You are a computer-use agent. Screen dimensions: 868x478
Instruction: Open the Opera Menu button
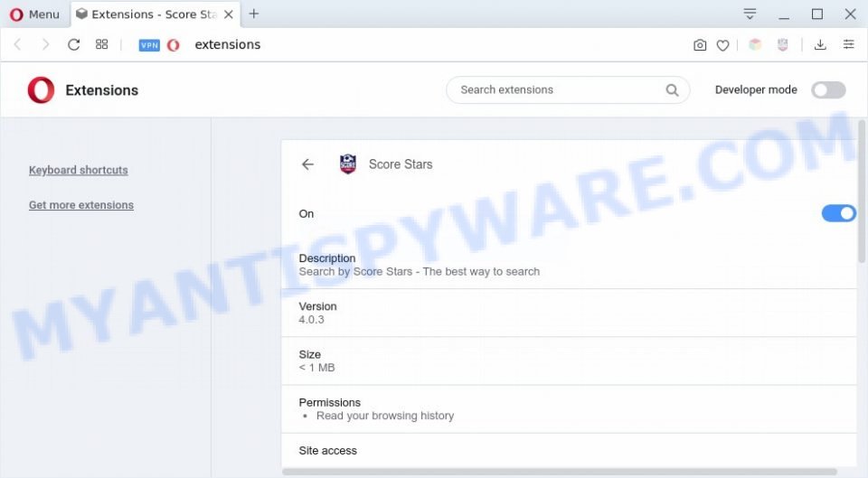[34, 14]
